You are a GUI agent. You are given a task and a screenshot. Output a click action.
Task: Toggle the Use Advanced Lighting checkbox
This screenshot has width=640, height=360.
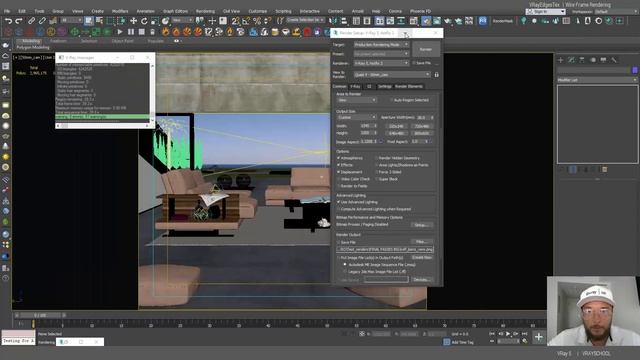point(338,202)
